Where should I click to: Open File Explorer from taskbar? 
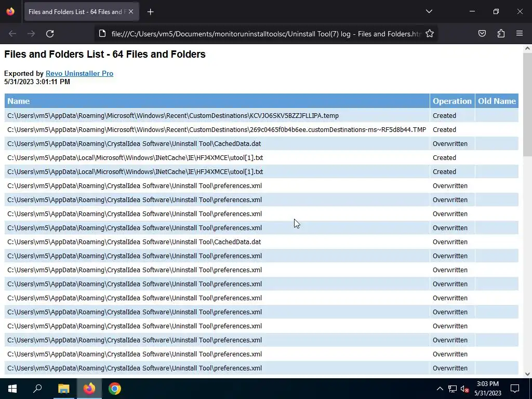[63, 389]
